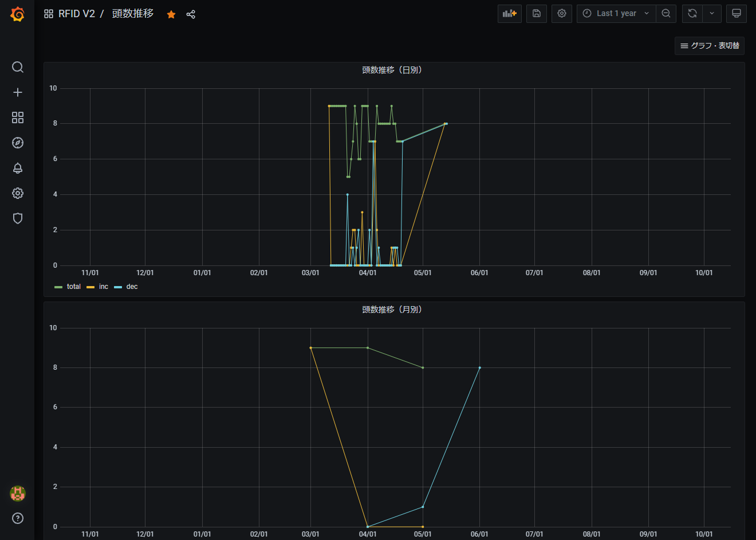Screen dimensions: 756x540
Task: Open the search dashboards icon
Action: [18, 67]
